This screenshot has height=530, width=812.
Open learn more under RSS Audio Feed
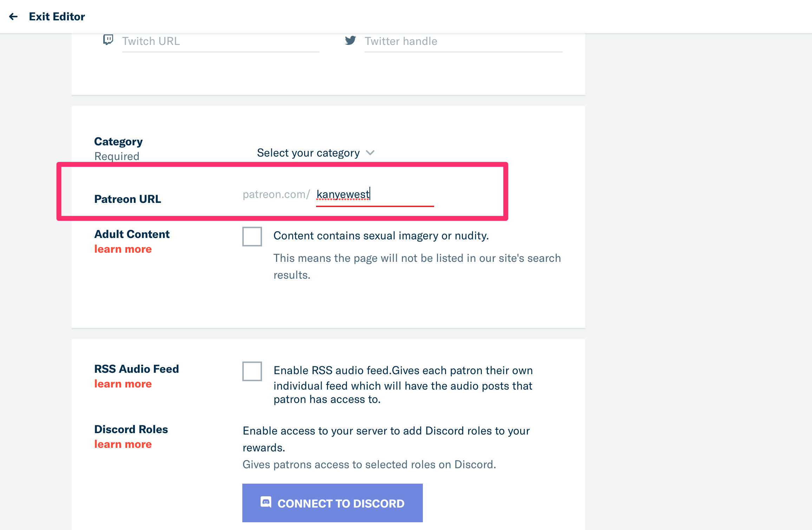click(x=123, y=384)
